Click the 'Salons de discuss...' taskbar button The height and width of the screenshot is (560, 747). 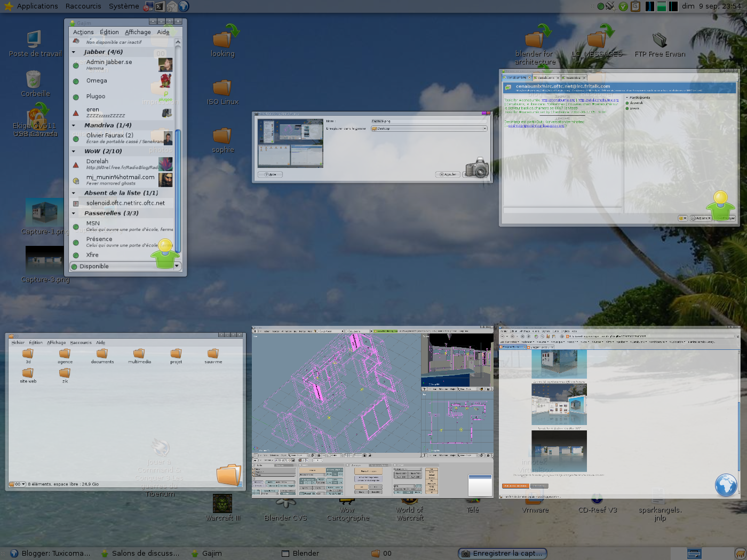140,554
